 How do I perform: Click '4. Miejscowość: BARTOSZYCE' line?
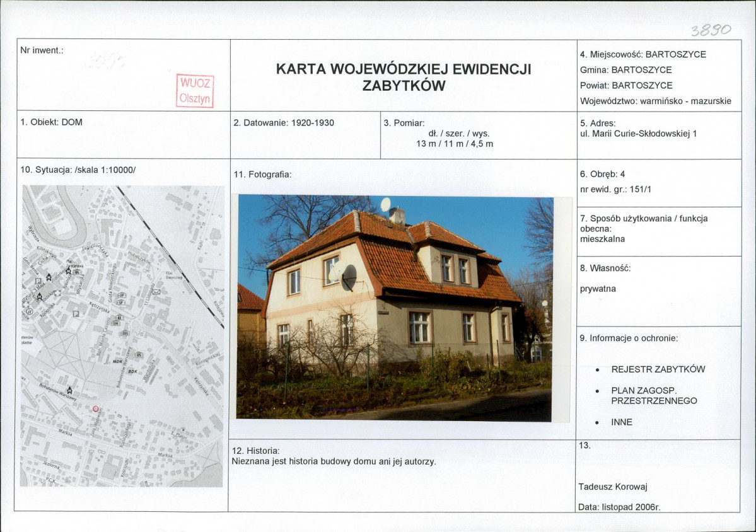(x=643, y=54)
